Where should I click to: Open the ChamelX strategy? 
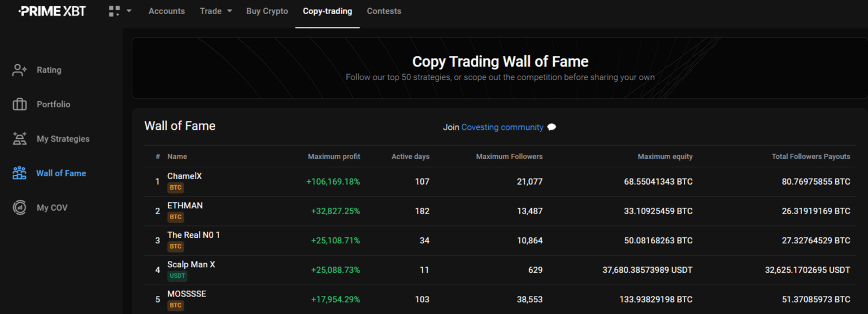pyautogui.click(x=184, y=176)
